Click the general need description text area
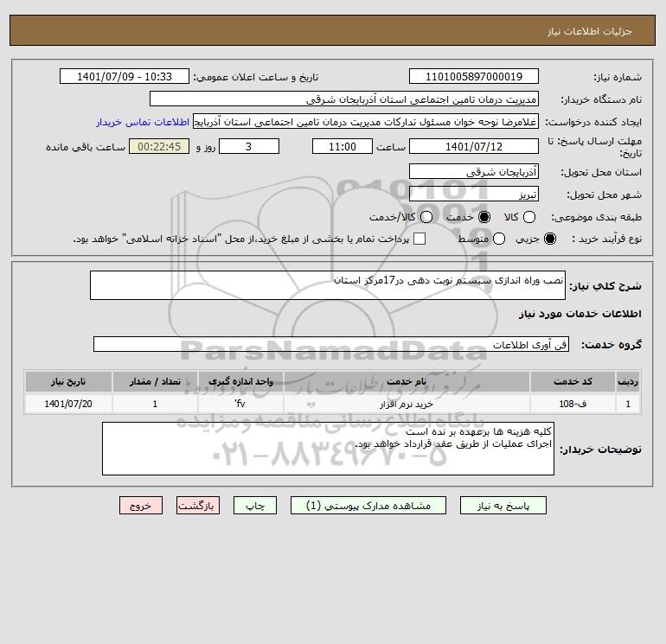This screenshot has height=644, width=666. click(328, 285)
